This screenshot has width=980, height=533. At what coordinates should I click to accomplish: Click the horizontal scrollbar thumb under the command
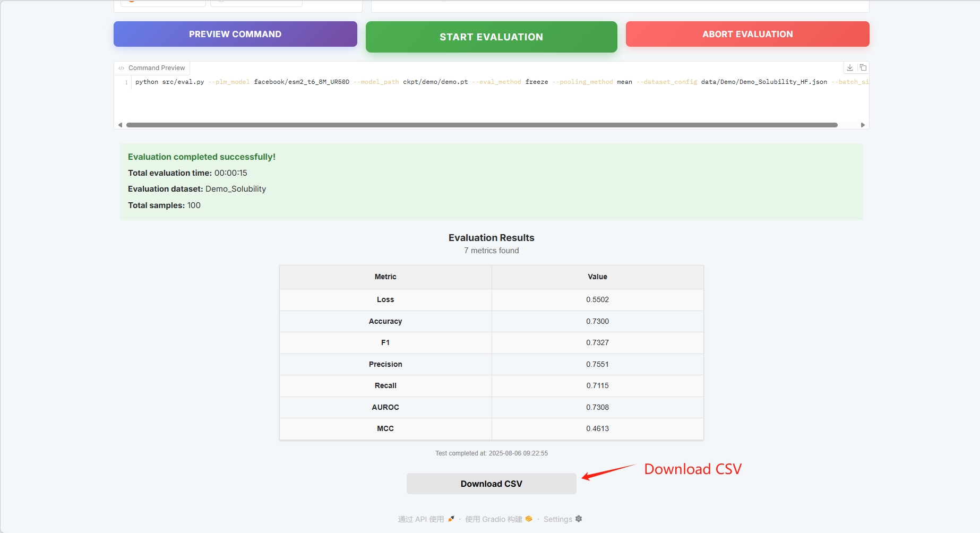click(x=482, y=125)
